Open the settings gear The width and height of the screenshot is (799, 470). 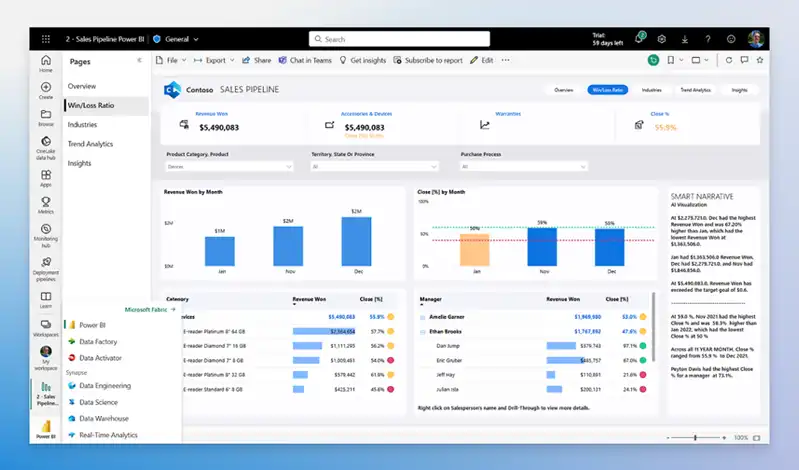pyautogui.click(x=661, y=39)
